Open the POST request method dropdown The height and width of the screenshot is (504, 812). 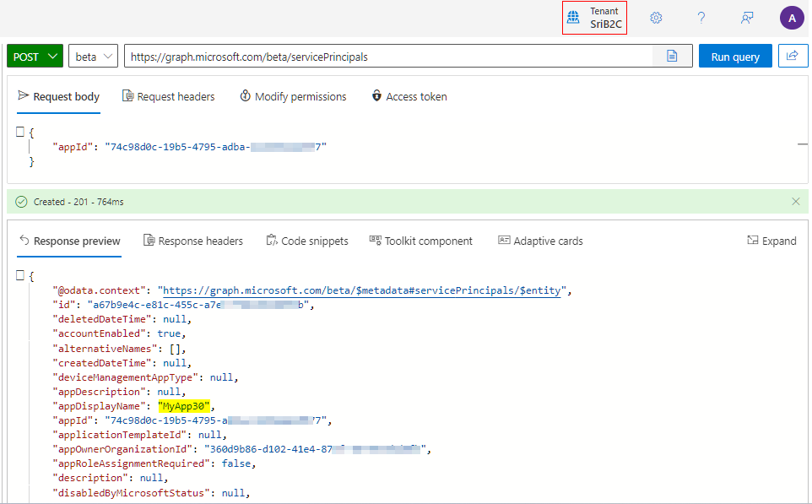35,56
